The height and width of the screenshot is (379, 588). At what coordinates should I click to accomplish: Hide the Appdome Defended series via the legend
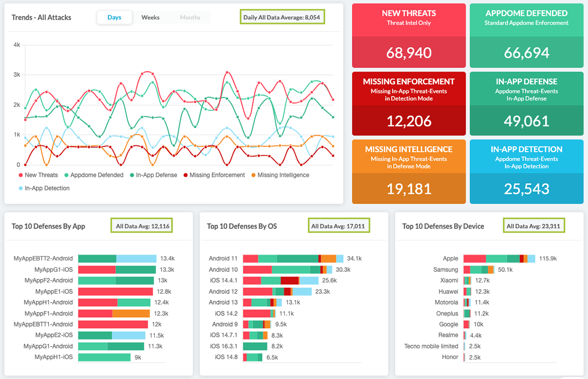(93, 175)
